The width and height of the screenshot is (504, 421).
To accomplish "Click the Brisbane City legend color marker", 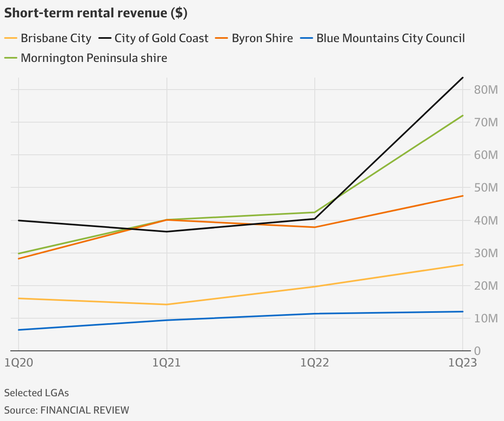I will coord(11,38).
